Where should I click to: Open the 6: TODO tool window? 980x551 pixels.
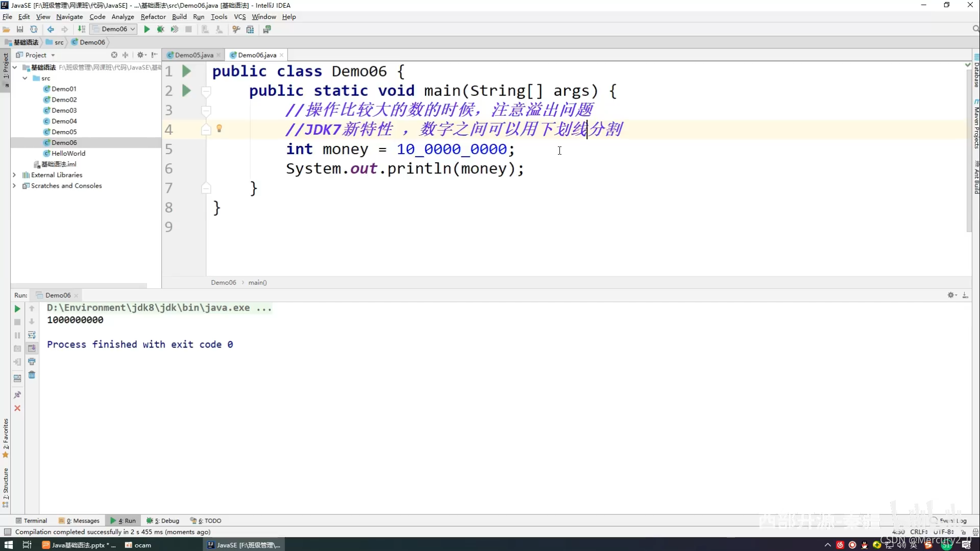[x=206, y=521]
